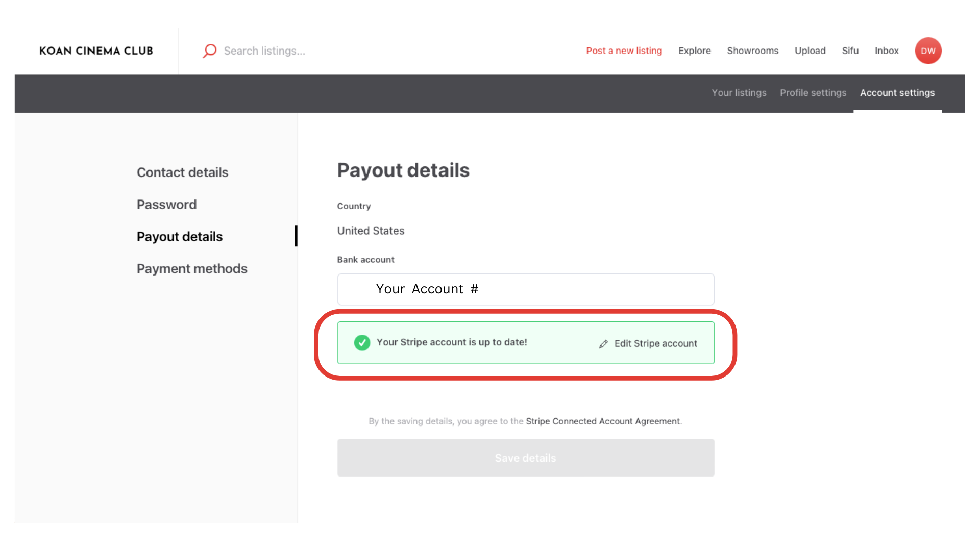Open Stripe Connected Account Agreement link

(x=603, y=421)
